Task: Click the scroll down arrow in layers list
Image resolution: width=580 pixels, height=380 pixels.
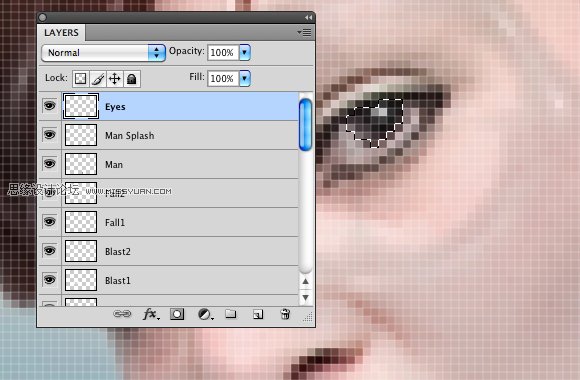Action: (305, 297)
